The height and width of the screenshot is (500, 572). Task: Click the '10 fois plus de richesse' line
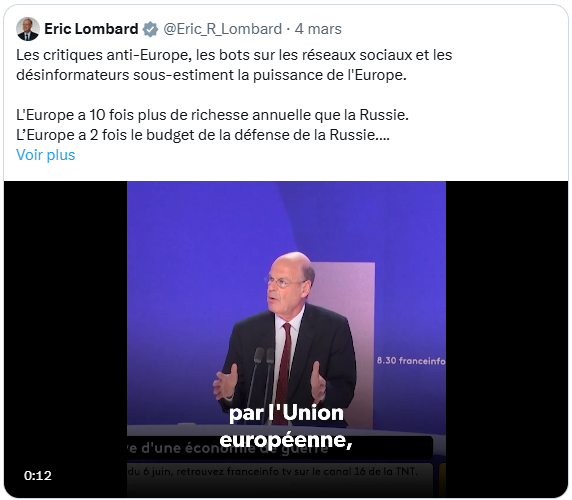(x=212, y=115)
